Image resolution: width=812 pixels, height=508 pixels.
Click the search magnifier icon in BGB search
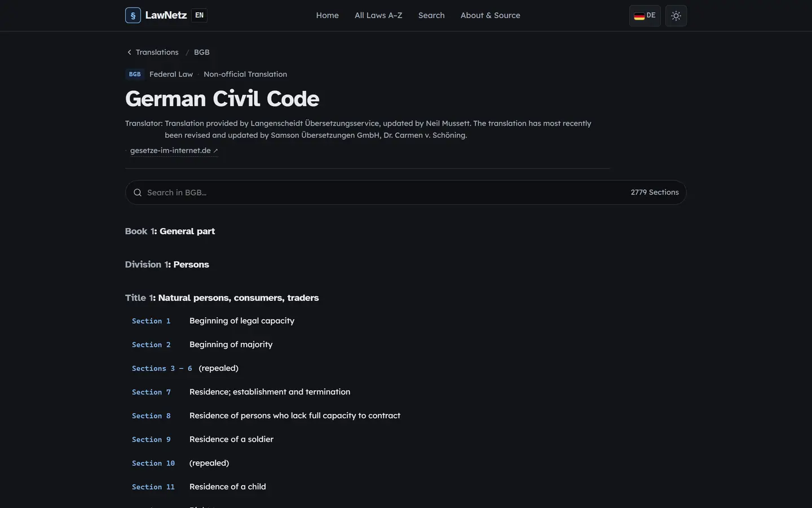point(138,192)
